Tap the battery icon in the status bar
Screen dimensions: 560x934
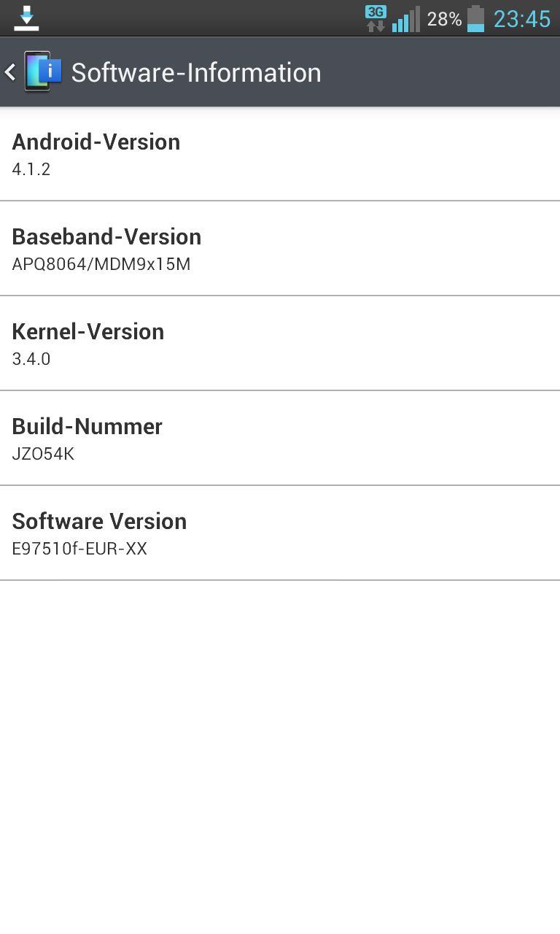click(x=475, y=18)
